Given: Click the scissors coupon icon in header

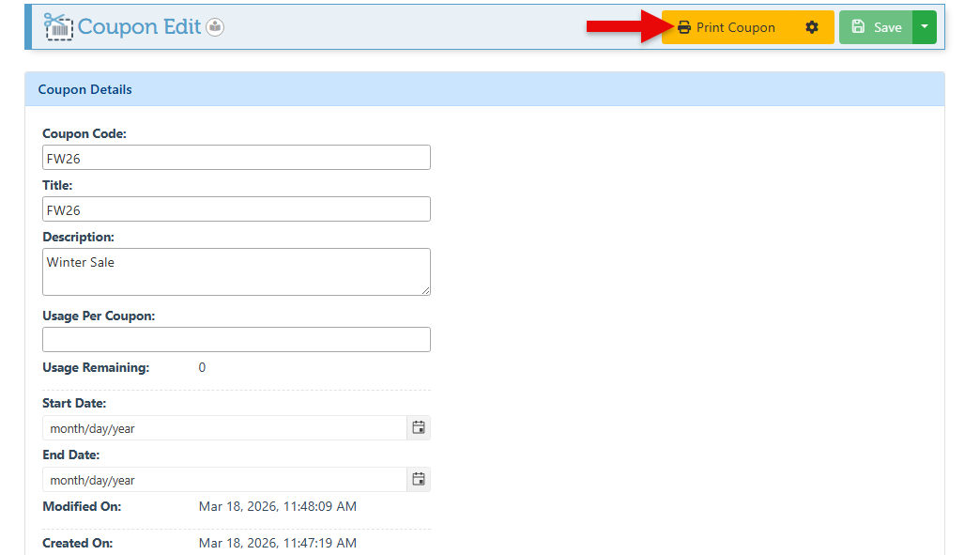Looking at the screenshot, I should click(58, 26).
